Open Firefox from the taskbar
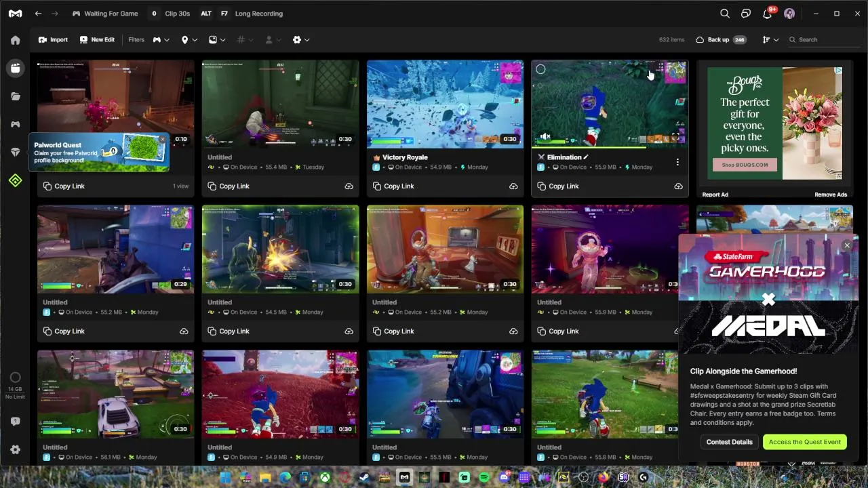The image size is (868, 488). pos(603,477)
